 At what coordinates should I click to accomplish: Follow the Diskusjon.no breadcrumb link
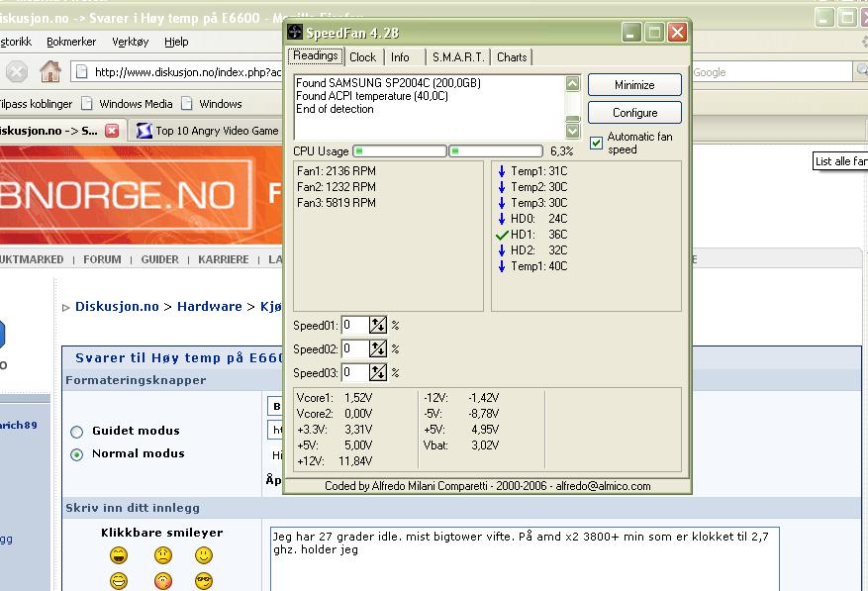117,306
